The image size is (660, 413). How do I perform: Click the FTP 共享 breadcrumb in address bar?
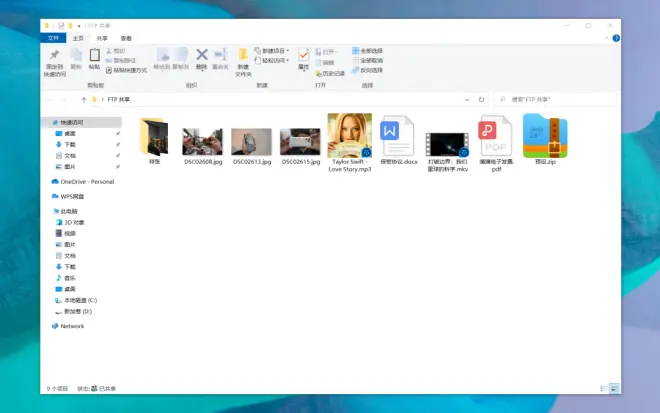(118, 100)
